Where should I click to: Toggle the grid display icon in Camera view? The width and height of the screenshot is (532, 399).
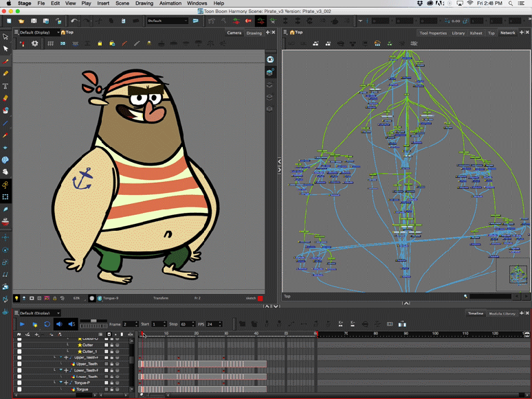point(51,43)
